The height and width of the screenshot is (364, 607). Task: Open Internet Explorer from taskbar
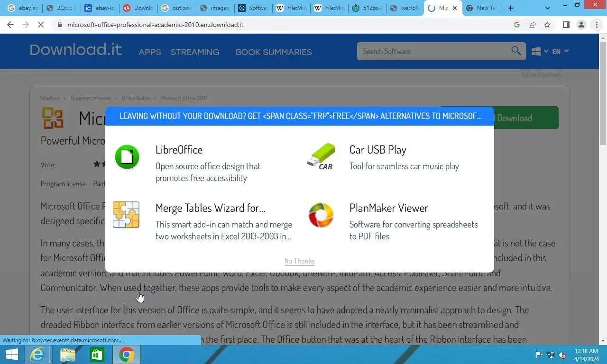pyautogui.click(x=37, y=355)
